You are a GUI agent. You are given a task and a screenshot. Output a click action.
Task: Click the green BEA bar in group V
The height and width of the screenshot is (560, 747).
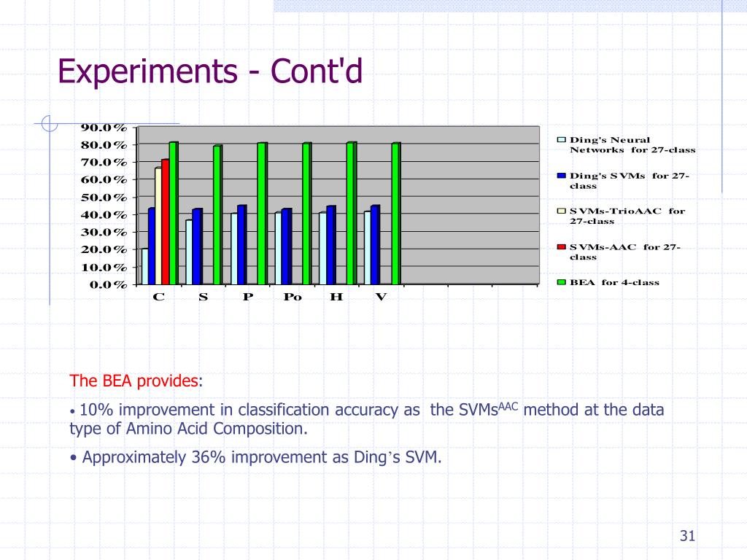coord(396,214)
